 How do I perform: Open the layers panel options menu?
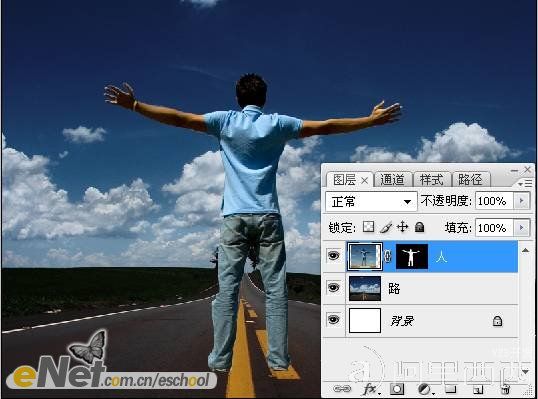525,184
